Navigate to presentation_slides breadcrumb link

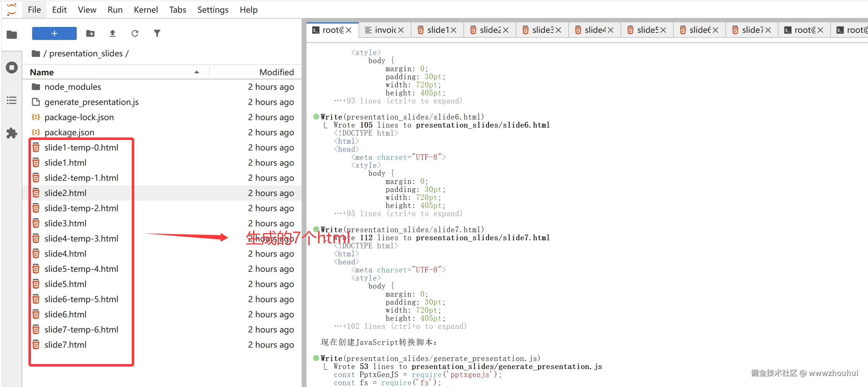[86, 53]
